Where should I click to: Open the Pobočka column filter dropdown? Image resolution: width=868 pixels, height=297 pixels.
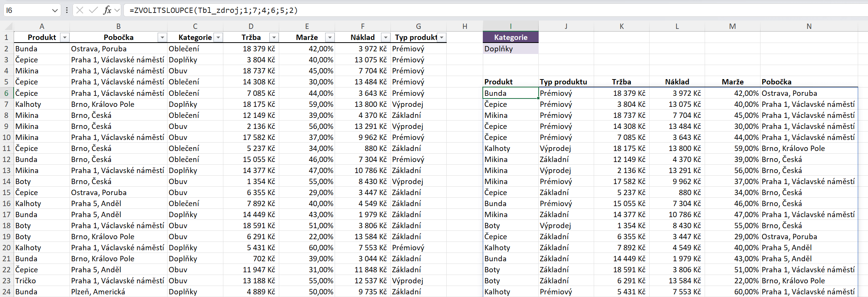pyautogui.click(x=162, y=37)
